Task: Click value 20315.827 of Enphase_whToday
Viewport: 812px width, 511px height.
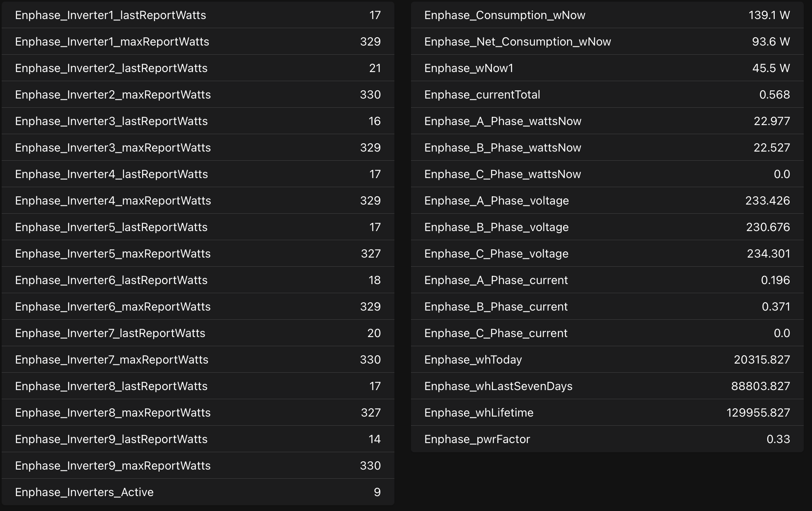Action: pyautogui.click(x=761, y=360)
